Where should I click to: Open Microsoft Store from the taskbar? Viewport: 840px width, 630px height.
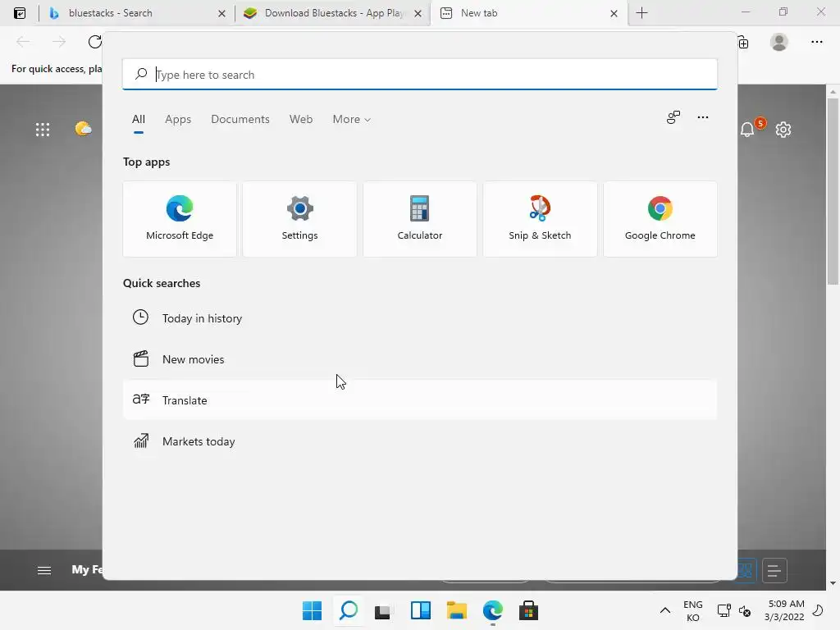[x=529, y=610]
